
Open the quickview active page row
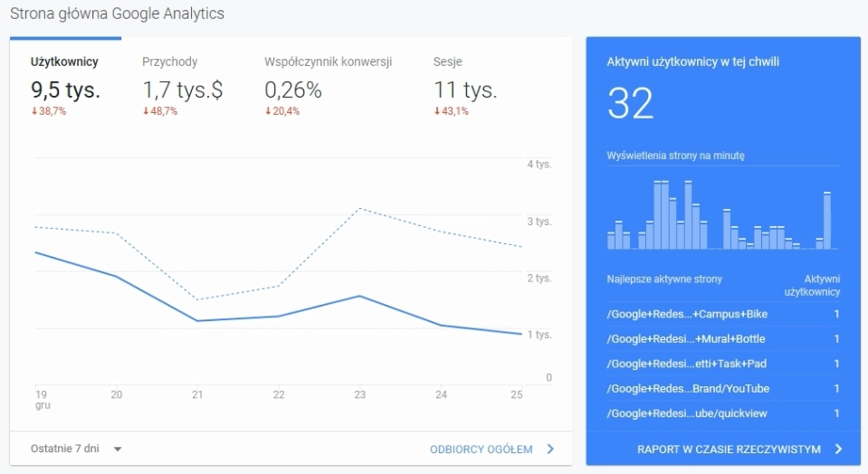(x=688, y=413)
